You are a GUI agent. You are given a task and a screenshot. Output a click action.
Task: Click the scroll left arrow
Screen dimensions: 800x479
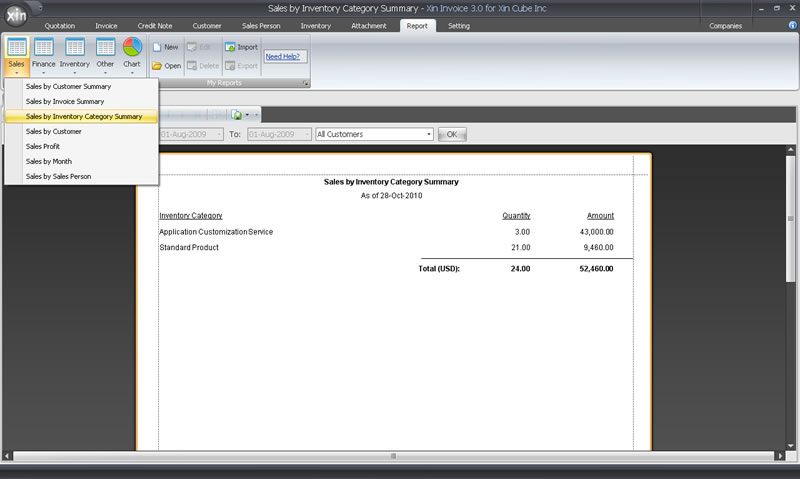7,456
